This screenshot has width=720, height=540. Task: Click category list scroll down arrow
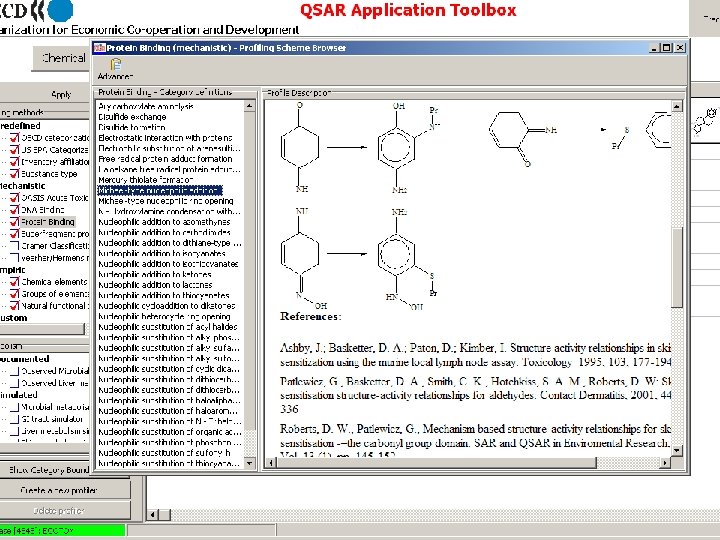249,463
